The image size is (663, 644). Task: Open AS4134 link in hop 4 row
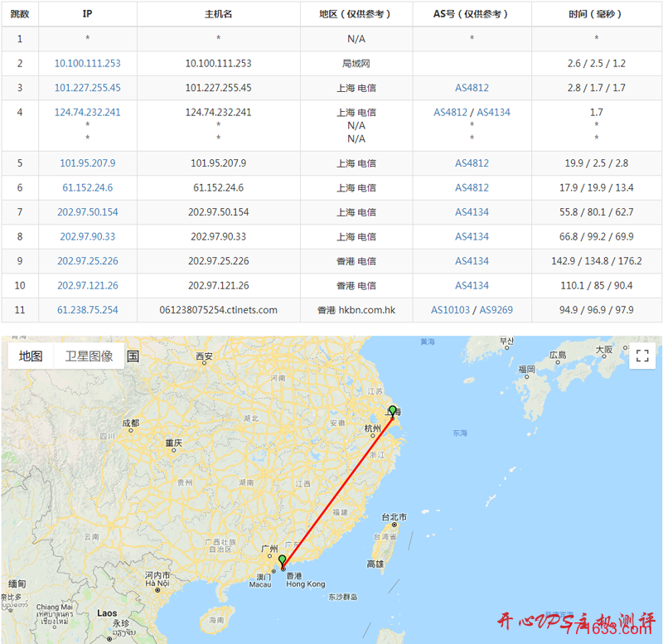tap(493, 113)
